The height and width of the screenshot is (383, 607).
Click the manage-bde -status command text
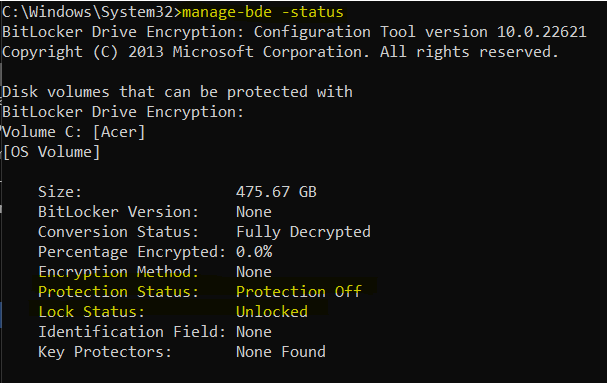[x=262, y=12]
